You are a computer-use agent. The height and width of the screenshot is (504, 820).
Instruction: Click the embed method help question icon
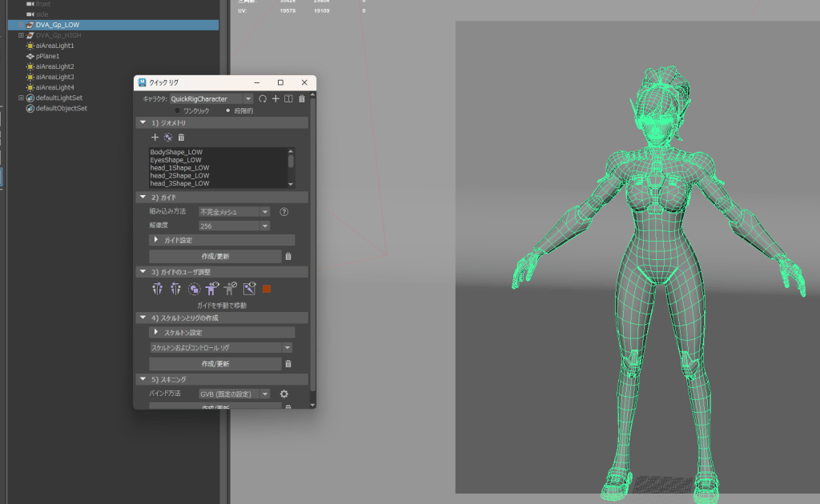point(283,212)
